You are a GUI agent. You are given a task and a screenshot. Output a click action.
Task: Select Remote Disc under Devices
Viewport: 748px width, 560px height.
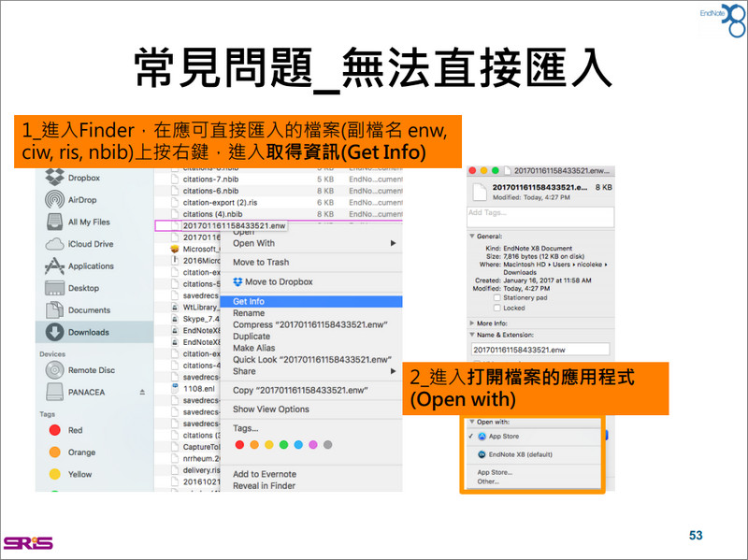coord(80,369)
